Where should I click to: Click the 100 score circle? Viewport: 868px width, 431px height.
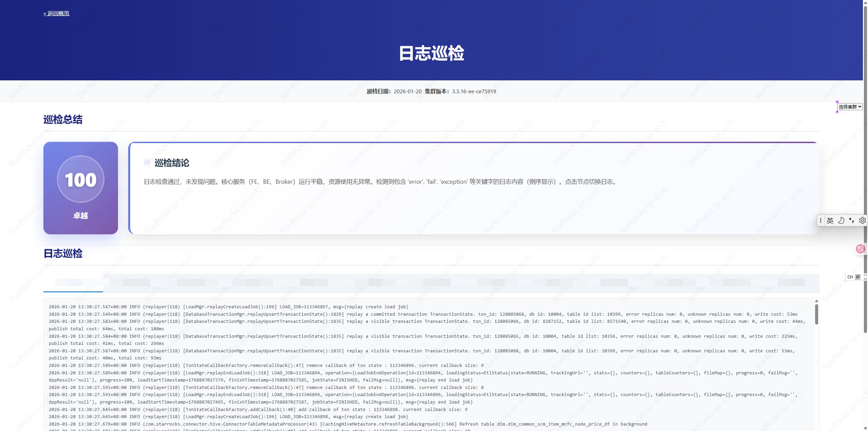(81, 179)
